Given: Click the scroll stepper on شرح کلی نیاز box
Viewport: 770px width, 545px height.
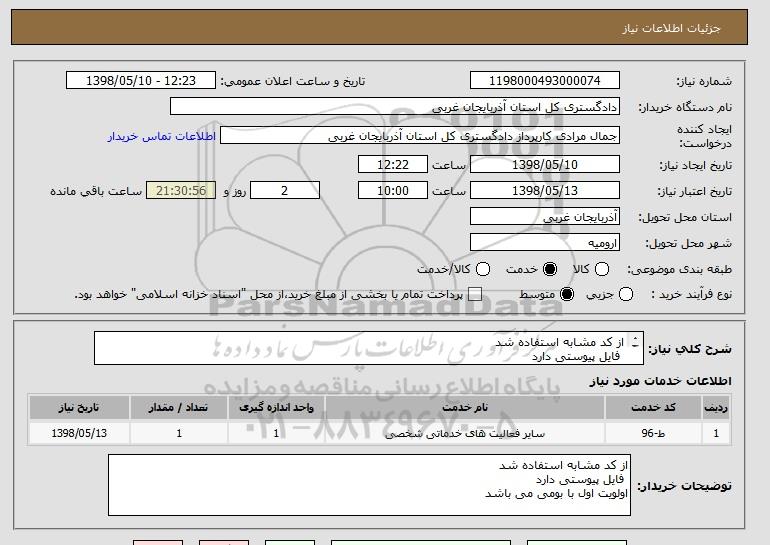Looking at the screenshot, I should point(635,341).
